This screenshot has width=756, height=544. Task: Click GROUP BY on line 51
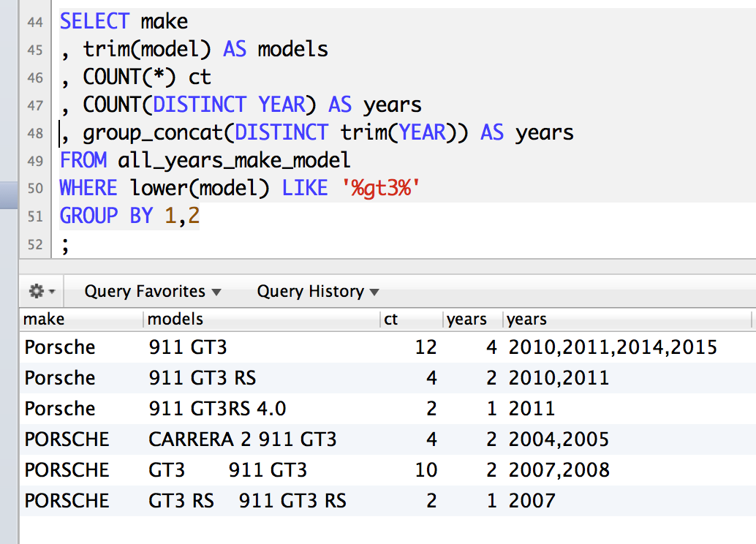(x=106, y=216)
